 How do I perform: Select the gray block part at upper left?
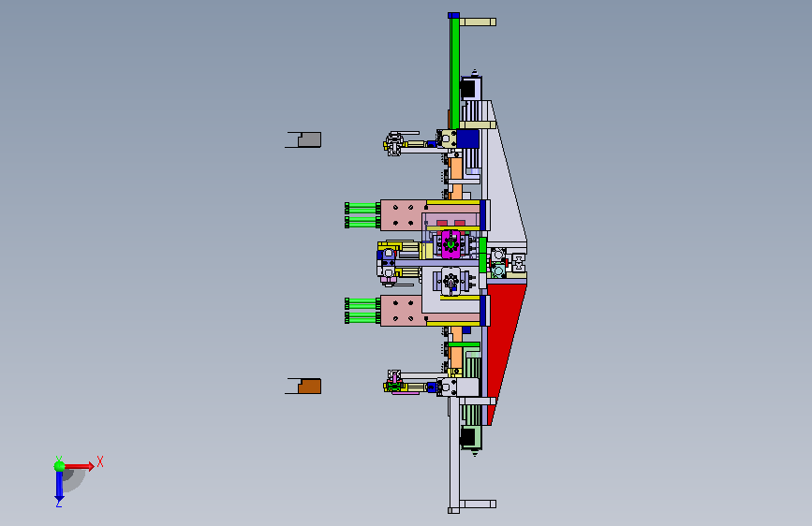coord(309,139)
